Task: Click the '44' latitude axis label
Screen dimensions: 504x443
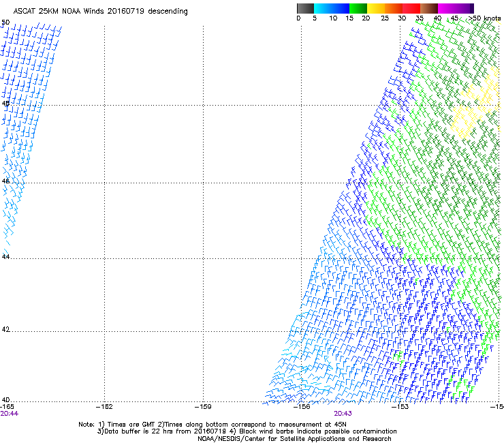Action: 5,257
